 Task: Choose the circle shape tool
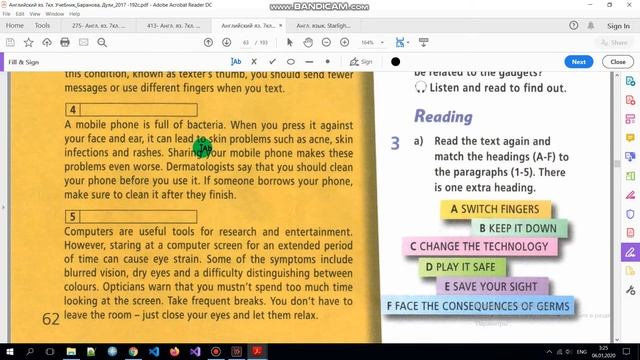[291, 62]
